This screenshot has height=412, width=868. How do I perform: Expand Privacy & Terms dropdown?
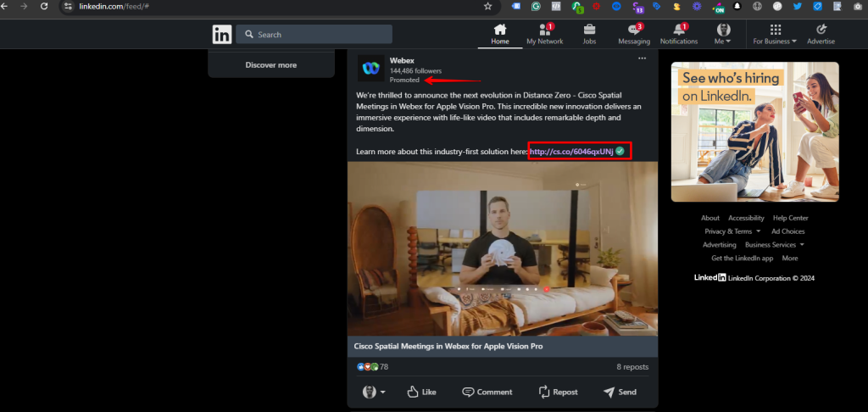[x=732, y=231]
